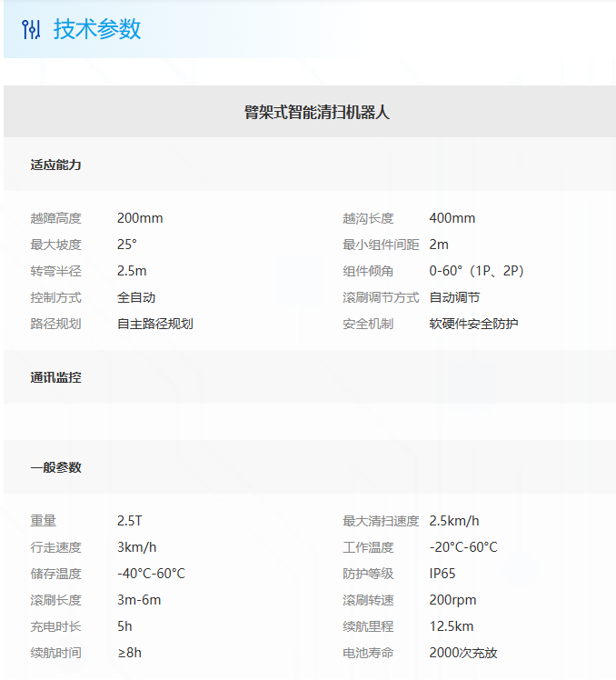Screen dimensions: 616x680
Task: Select the 续航里程 12.5km value
Action: point(451,626)
